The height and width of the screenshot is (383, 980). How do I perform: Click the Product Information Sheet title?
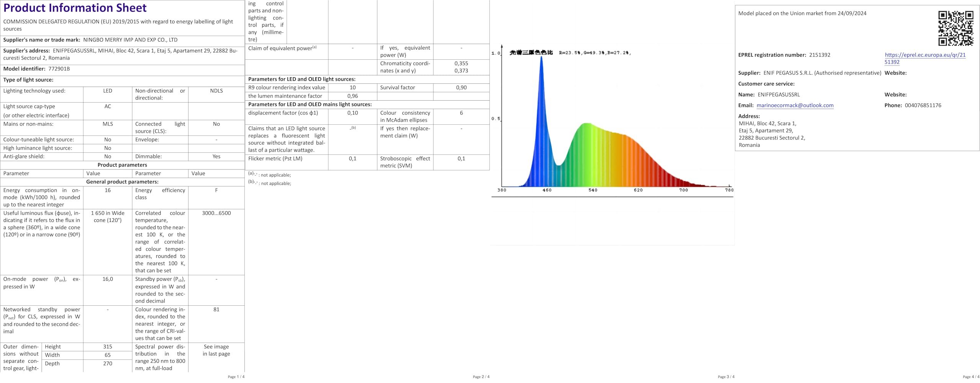[x=75, y=8]
